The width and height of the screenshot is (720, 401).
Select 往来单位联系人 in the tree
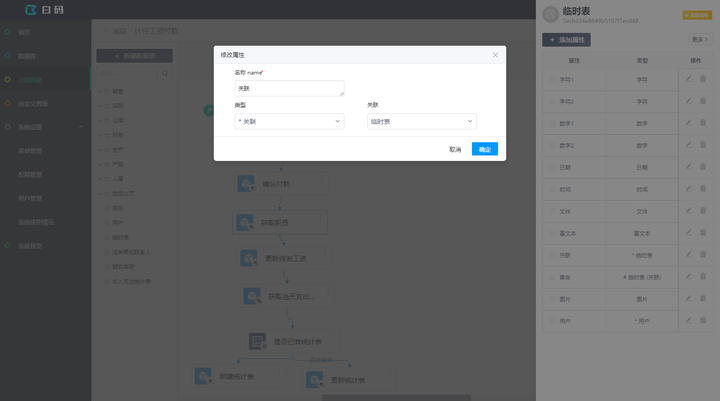131,252
